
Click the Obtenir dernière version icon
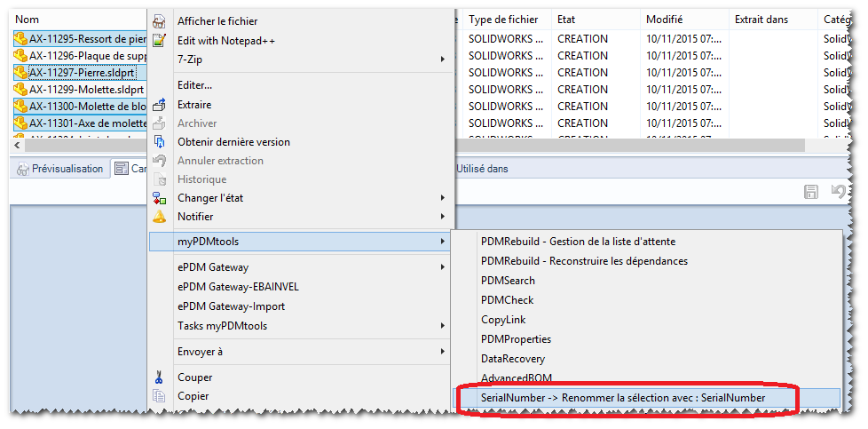point(159,142)
